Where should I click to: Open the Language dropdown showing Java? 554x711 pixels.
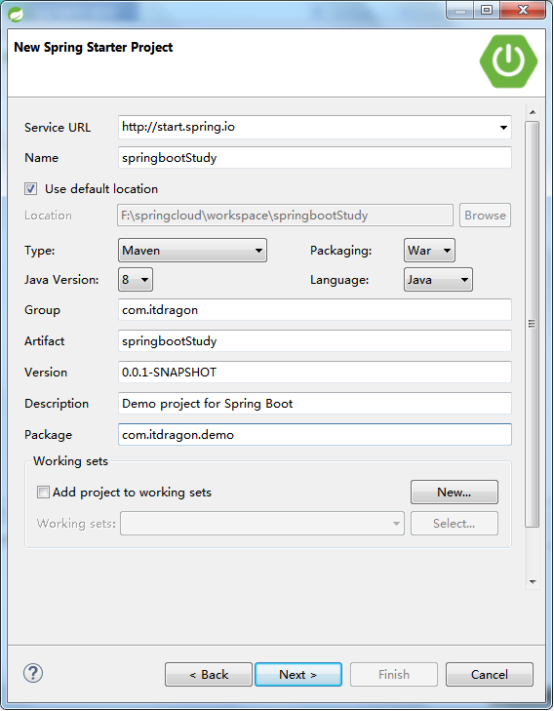click(x=438, y=279)
